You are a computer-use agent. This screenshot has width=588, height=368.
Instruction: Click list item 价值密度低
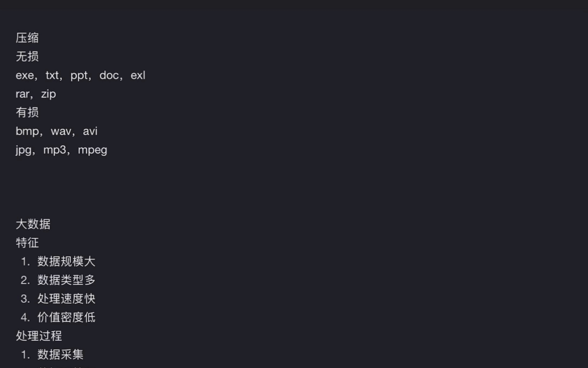66,317
